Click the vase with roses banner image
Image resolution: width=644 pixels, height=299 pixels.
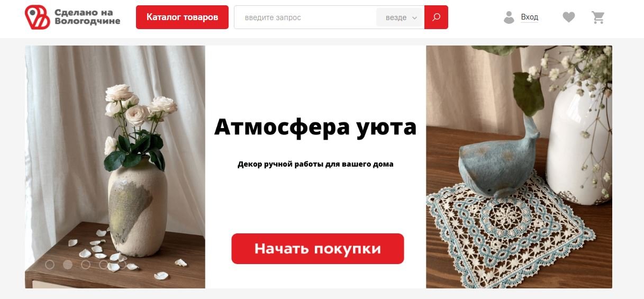(115, 167)
